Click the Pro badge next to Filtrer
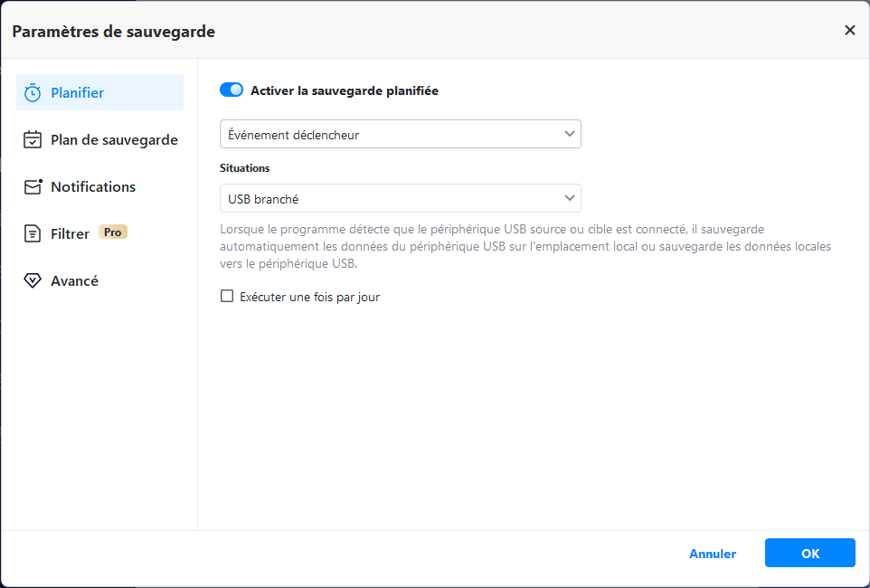This screenshot has width=870, height=588. (113, 232)
